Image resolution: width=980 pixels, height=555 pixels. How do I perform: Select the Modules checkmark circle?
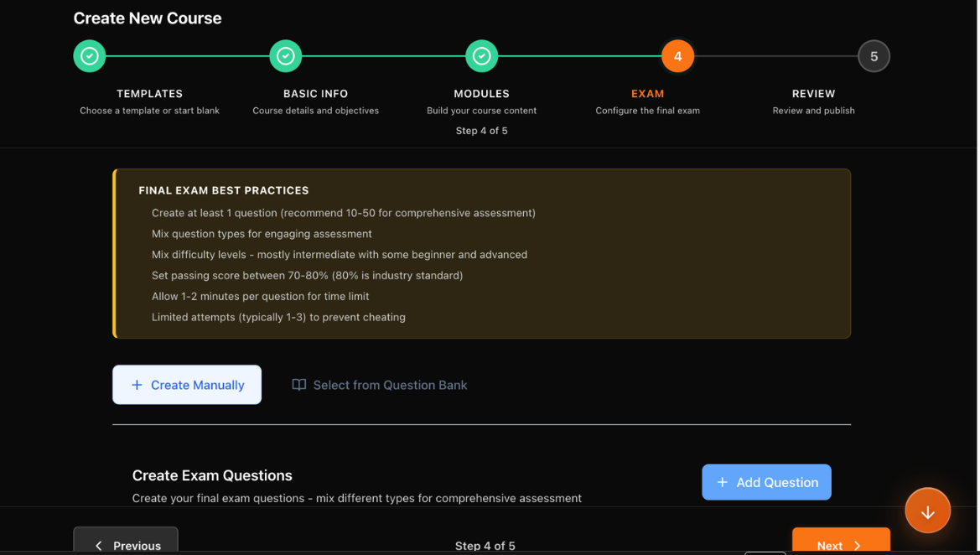[x=482, y=55]
